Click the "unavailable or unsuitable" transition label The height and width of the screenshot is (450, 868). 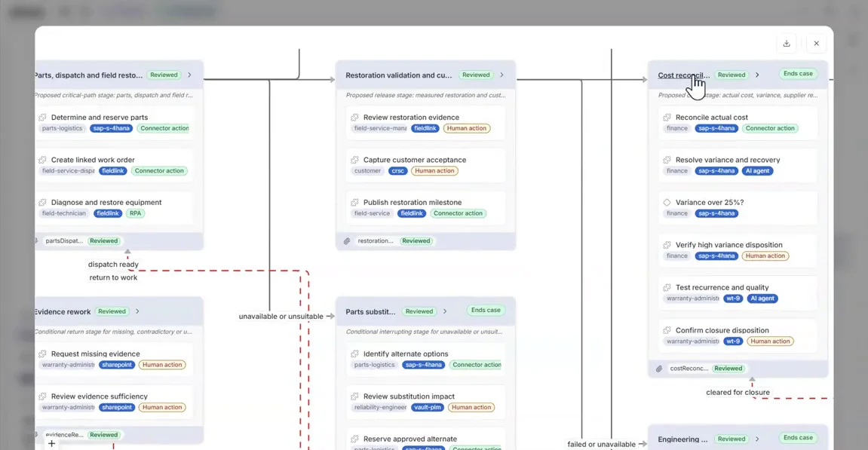click(x=281, y=317)
